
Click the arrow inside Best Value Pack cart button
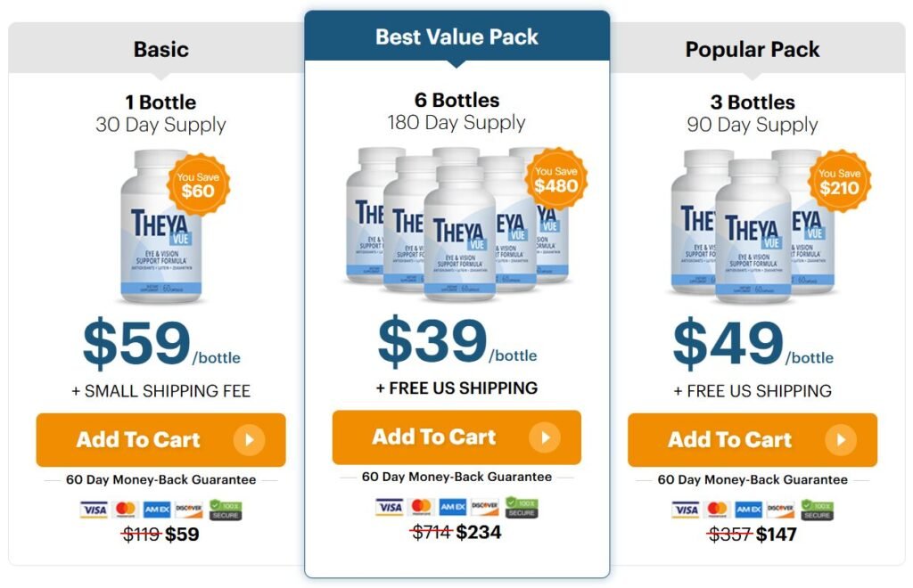click(547, 437)
